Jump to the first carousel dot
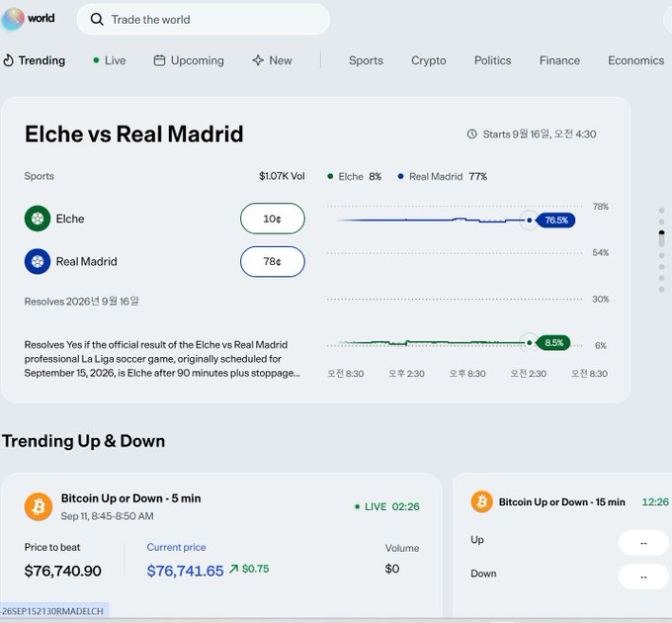This screenshot has width=672, height=623. point(661,211)
